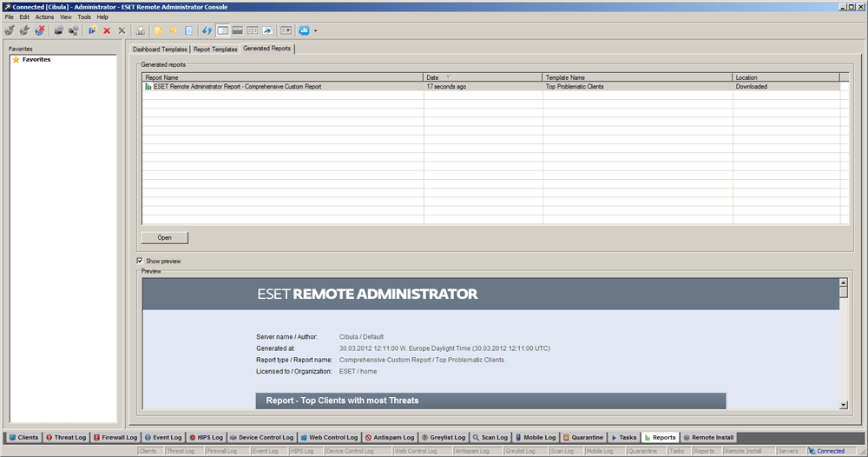Select the Generated Reports tab
868x457 pixels.
(x=266, y=49)
